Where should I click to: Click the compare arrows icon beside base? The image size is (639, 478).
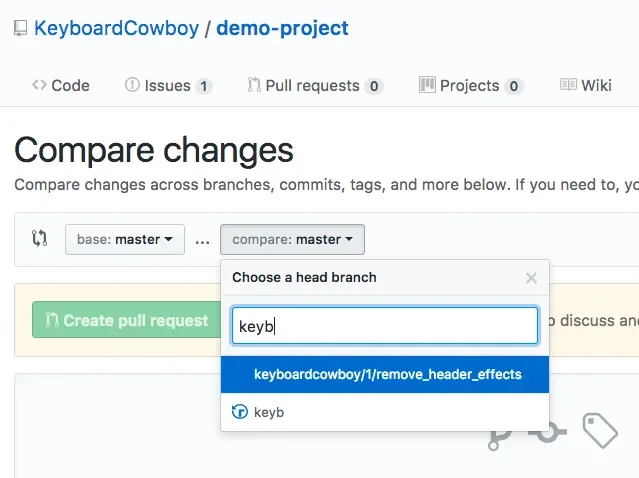point(40,238)
